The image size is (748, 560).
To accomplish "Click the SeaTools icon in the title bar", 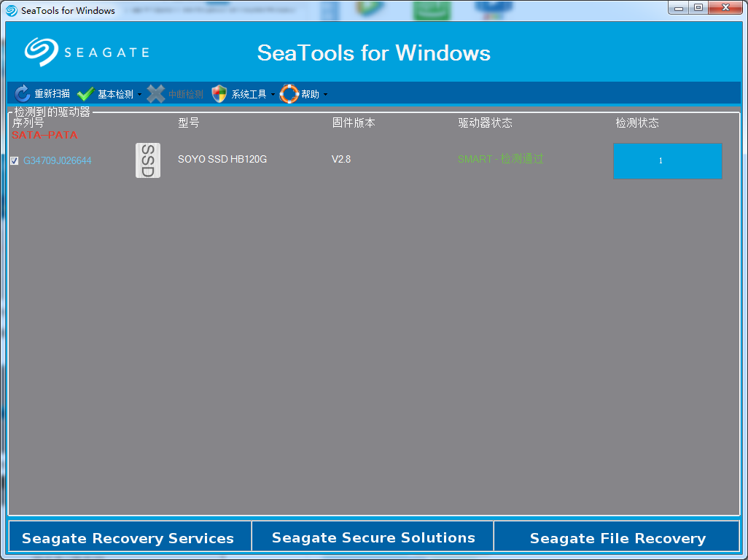I will click(10, 10).
